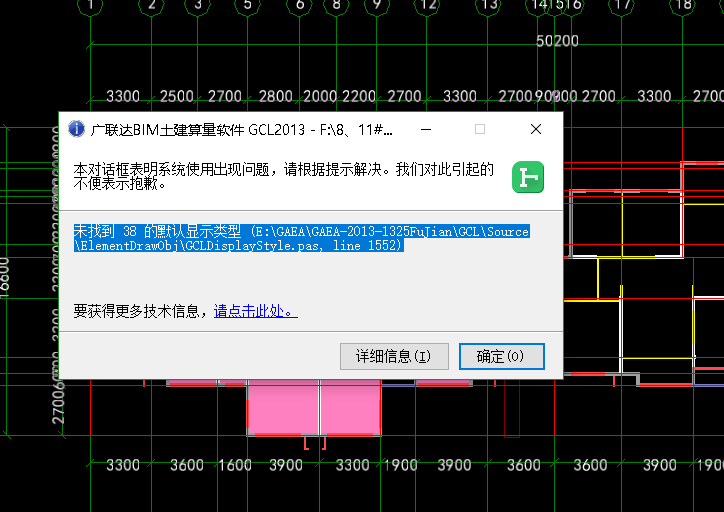Screen dimensions: 724x512
Task: Select the highlighted error message text
Action: click(x=302, y=238)
